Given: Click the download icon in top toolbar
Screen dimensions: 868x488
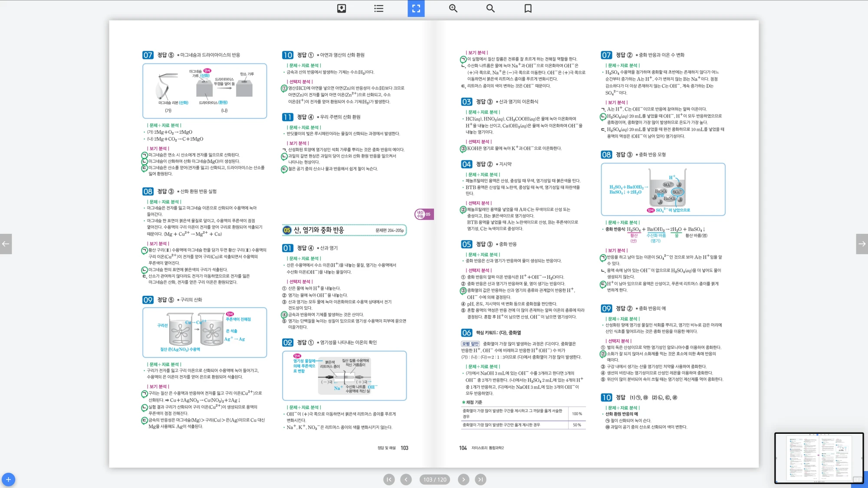Looking at the screenshot, I should click(342, 8).
